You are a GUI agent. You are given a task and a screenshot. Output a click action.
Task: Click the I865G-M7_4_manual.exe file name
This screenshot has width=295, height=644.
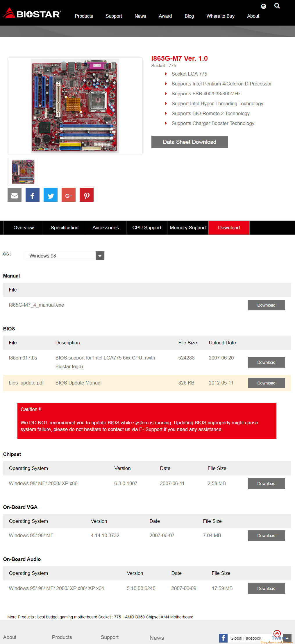(x=36, y=305)
